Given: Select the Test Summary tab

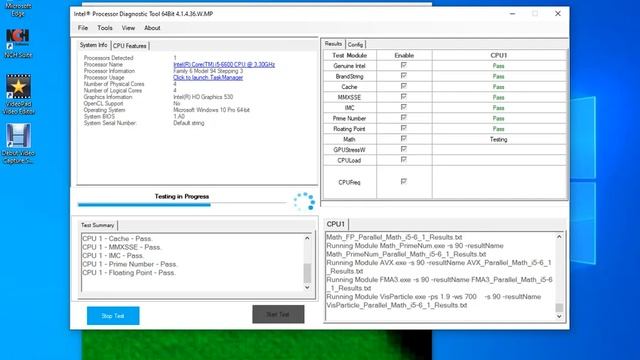Looking at the screenshot, I should pos(97,225).
